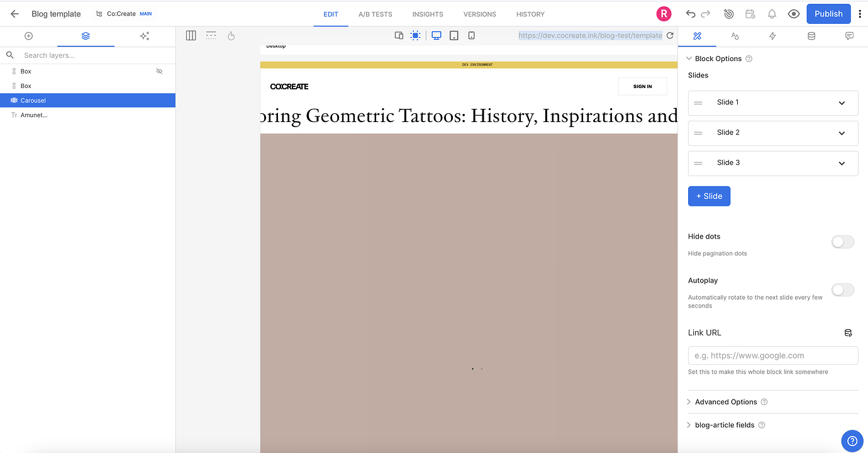Turn on the Hide dots toggle

pyautogui.click(x=842, y=242)
